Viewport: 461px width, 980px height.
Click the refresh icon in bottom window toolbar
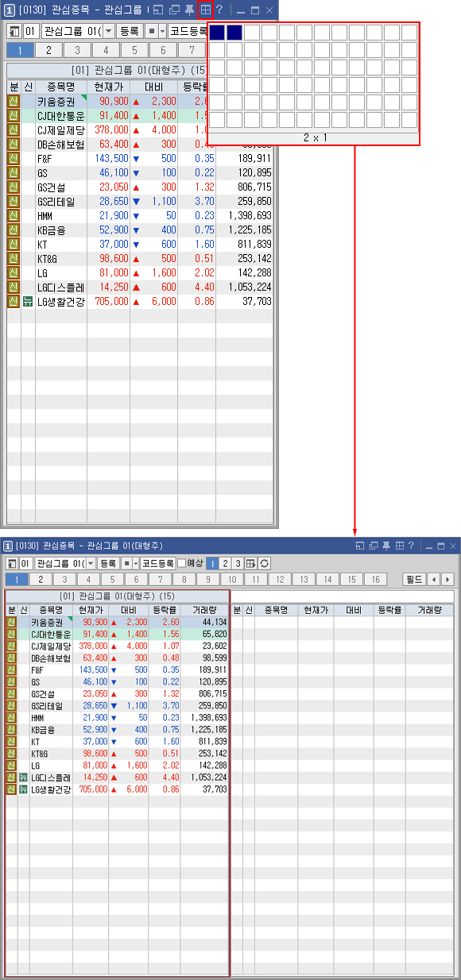tap(265, 563)
